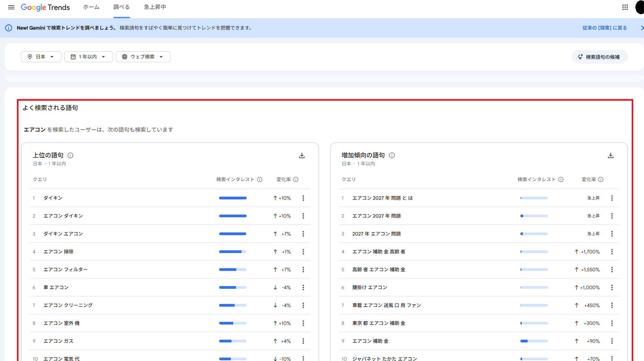Open more options for ダイキン row
This screenshot has width=644, height=361.
pyautogui.click(x=303, y=198)
